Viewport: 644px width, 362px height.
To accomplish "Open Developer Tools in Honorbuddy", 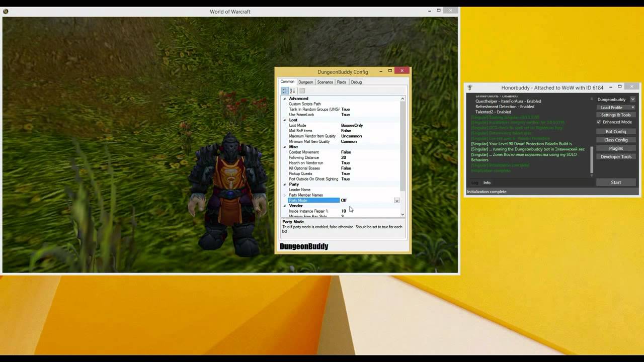I will pos(616,156).
